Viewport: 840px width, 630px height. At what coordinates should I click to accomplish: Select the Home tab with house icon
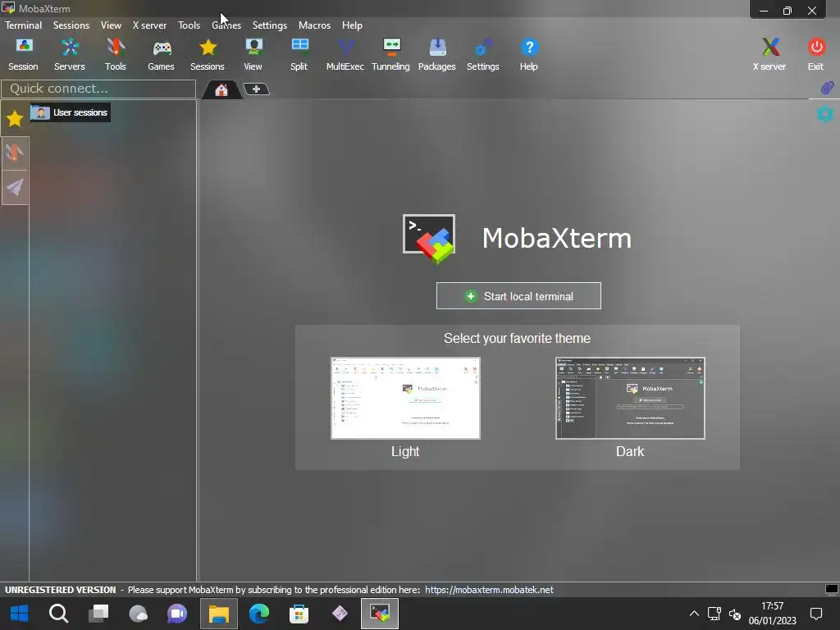pyautogui.click(x=221, y=89)
